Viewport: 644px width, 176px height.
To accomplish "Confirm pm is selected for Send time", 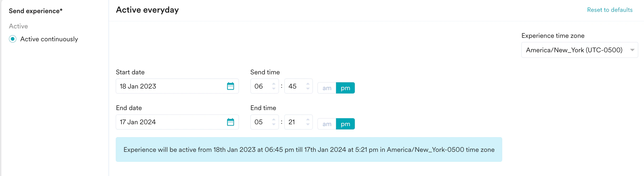I will click(x=345, y=88).
